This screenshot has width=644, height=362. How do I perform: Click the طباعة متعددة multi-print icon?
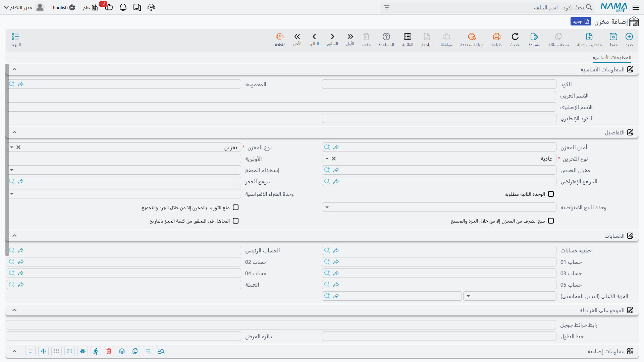[472, 37]
